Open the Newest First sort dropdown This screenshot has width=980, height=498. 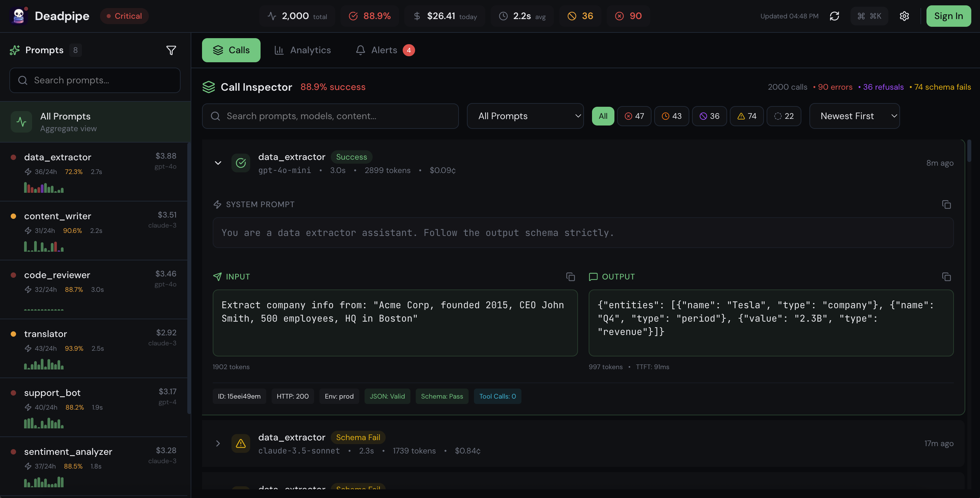click(854, 116)
